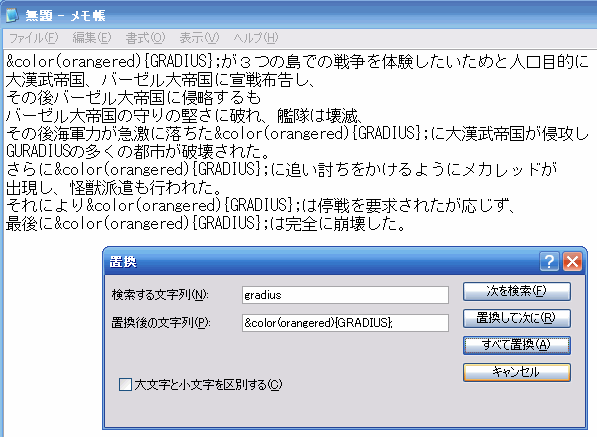This screenshot has height=437, width=597.
Task: Click the Notepad icon in title bar
Action: coord(12,15)
